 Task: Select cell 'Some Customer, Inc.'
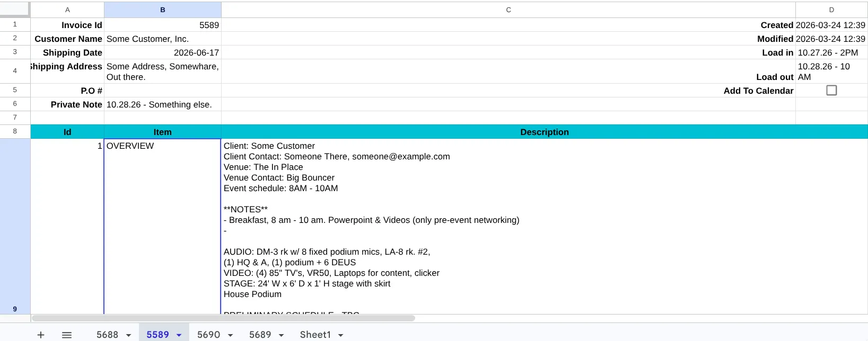click(x=163, y=39)
